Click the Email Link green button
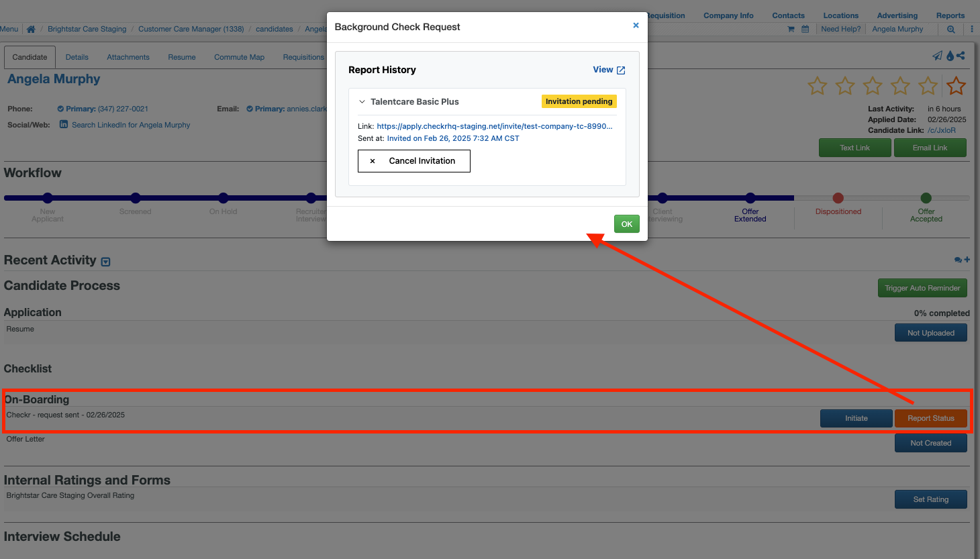Screen dimensions: 980x559 click(x=930, y=148)
